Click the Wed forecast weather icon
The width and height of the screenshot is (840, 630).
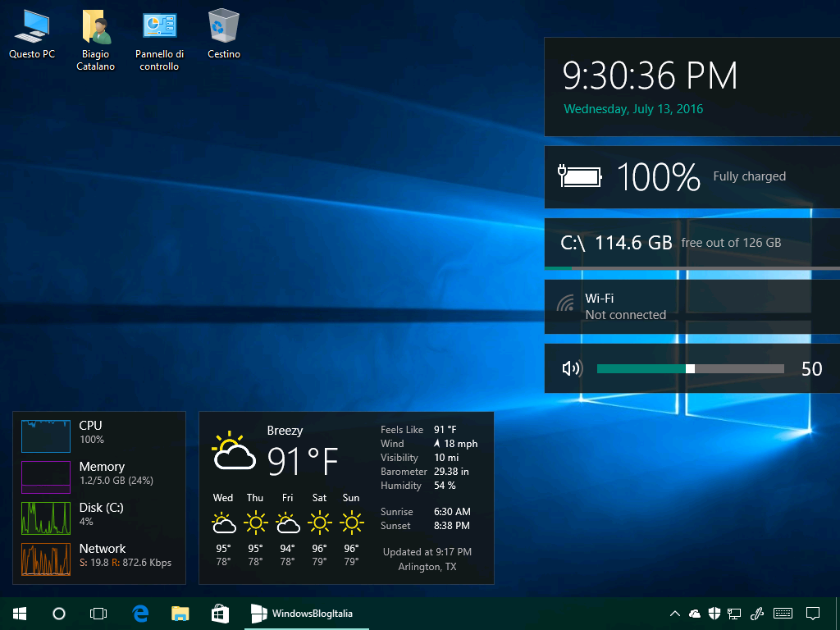pos(223,523)
